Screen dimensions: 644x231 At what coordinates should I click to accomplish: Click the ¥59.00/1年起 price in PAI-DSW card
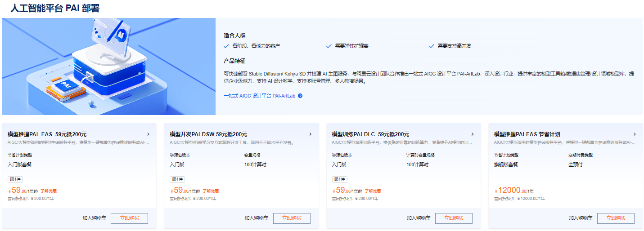tap(185, 190)
